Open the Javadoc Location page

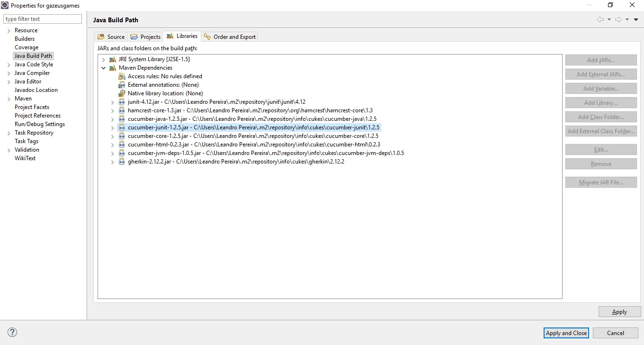tap(36, 90)
